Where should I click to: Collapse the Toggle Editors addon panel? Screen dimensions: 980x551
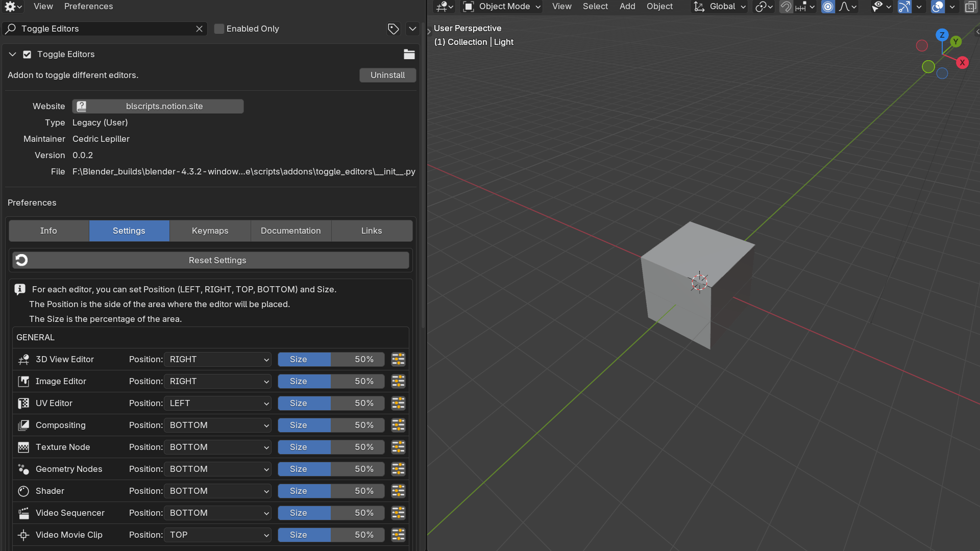(x=13, y=55)
